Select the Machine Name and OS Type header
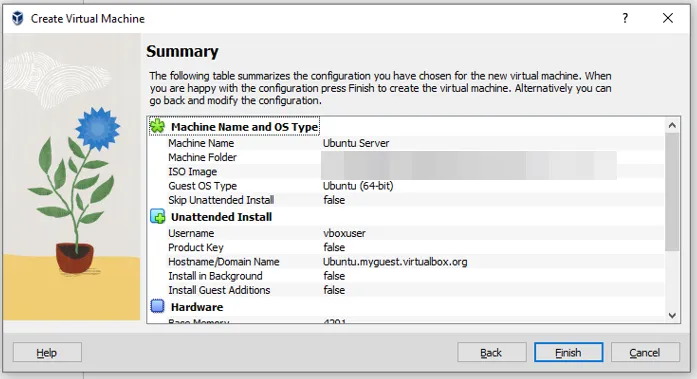The width and height of the screenshot is (697, 379). [244, 127]
